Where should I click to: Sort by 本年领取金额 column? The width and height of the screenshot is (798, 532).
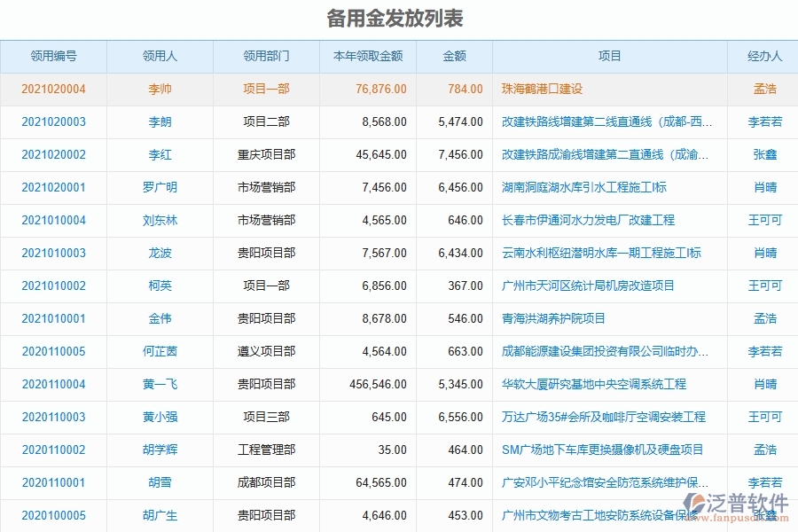[367, 55]
